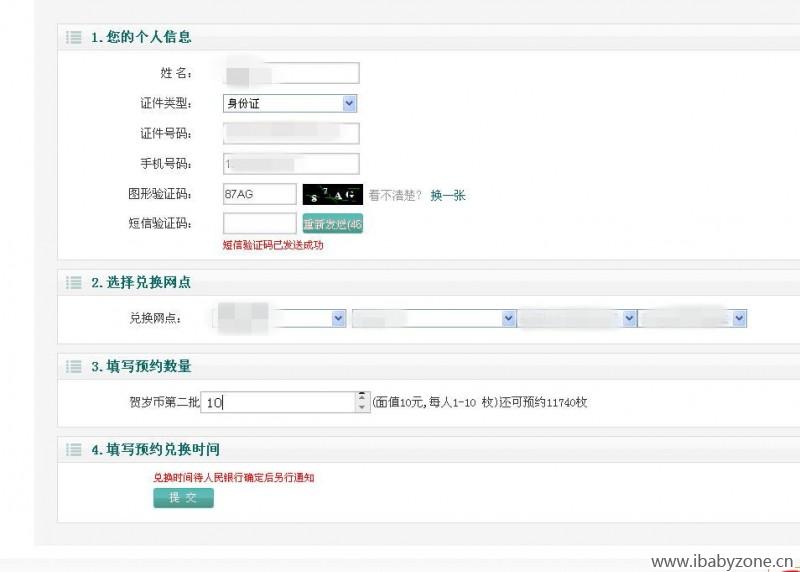Click into the 证件号码 input field
This screenshot has height=572, width=800.
[x=290, y=133]
